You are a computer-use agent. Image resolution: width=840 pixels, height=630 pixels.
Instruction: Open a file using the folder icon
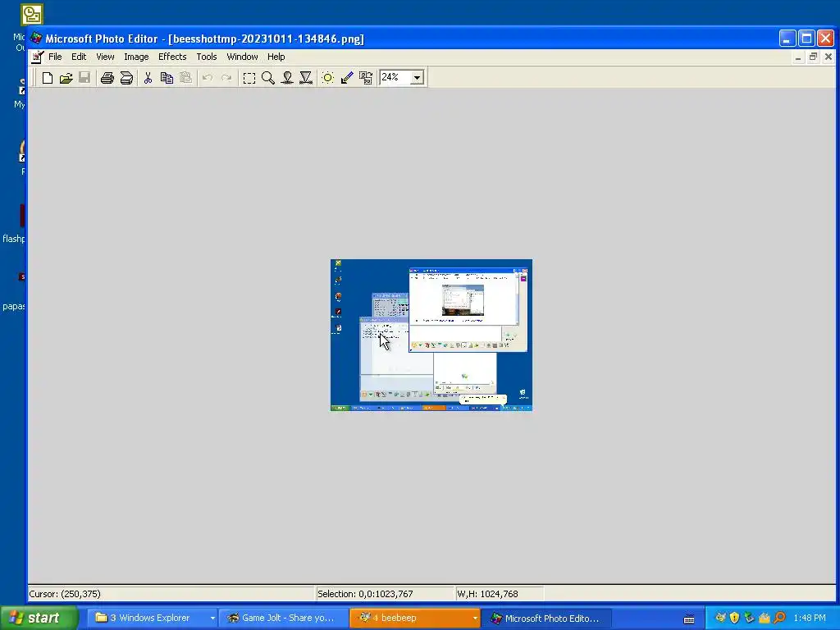pyautogui.click(x=66, y=78)
